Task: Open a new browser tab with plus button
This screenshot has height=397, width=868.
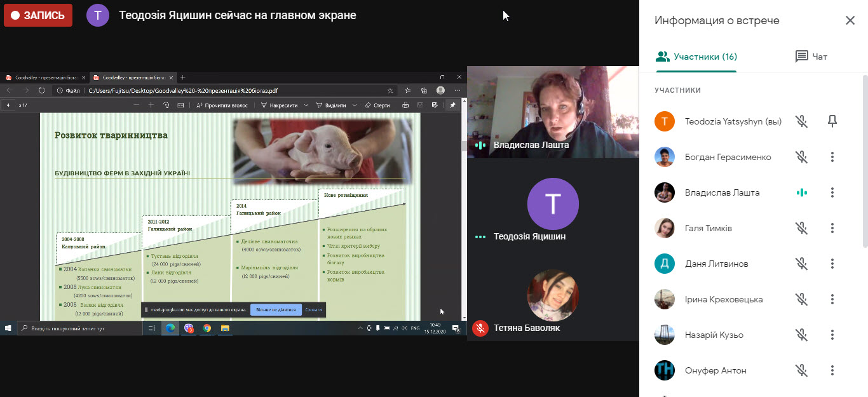Action: 183,77
